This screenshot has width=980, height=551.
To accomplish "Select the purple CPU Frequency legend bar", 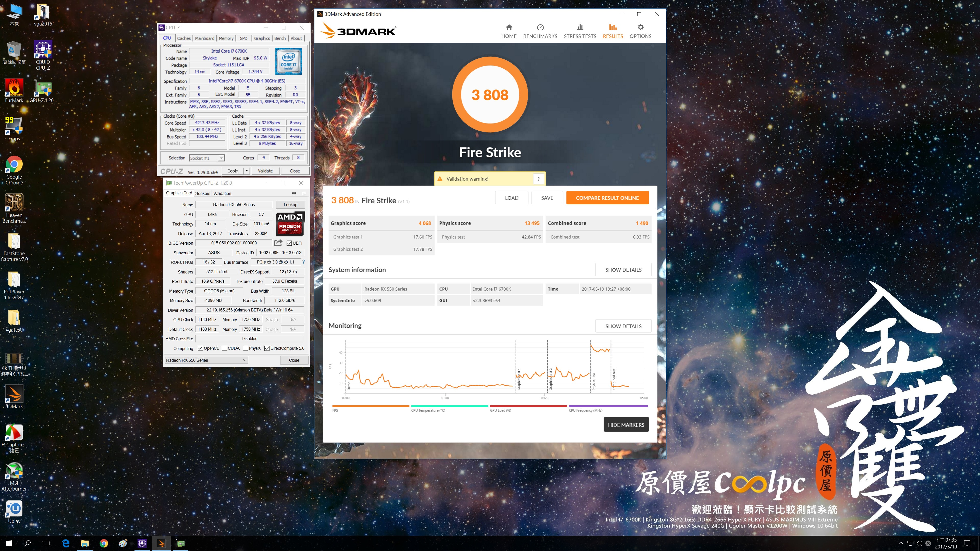I will tap(608, 406).
